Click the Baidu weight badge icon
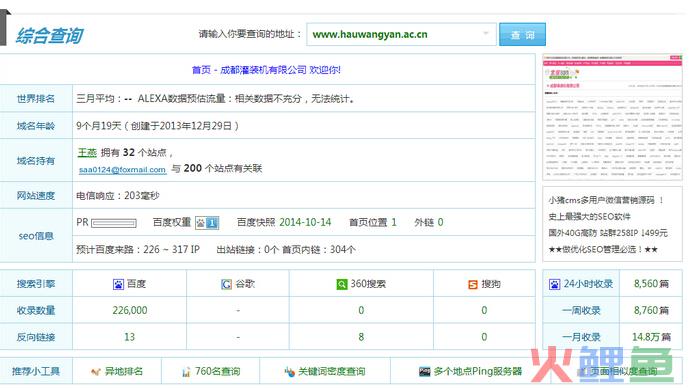The width and height of the screenshot is (698, 388). click(x=207, y=222)
